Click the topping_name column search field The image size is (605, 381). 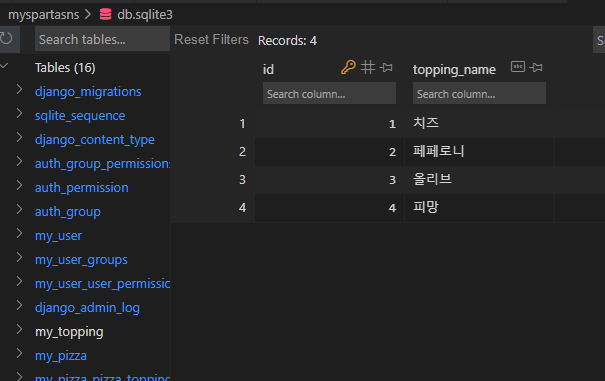coord(479,93)
